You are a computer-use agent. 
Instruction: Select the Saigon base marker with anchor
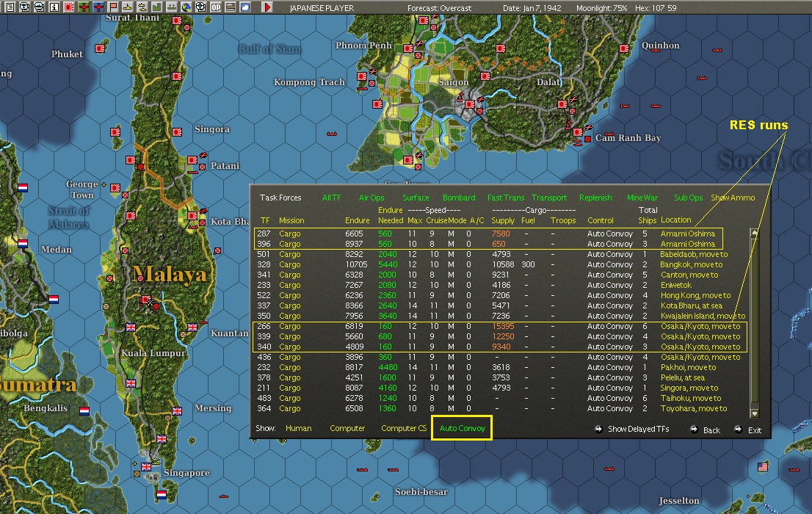469,104
